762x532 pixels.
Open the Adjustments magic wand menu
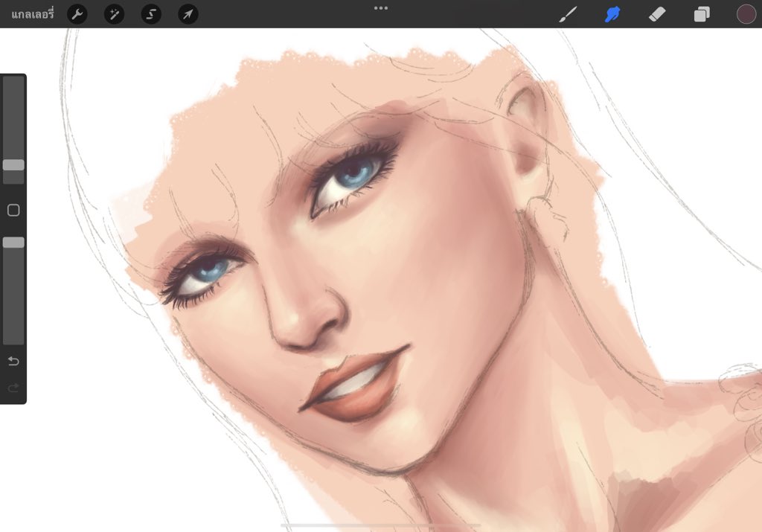(x=114, y=14)
